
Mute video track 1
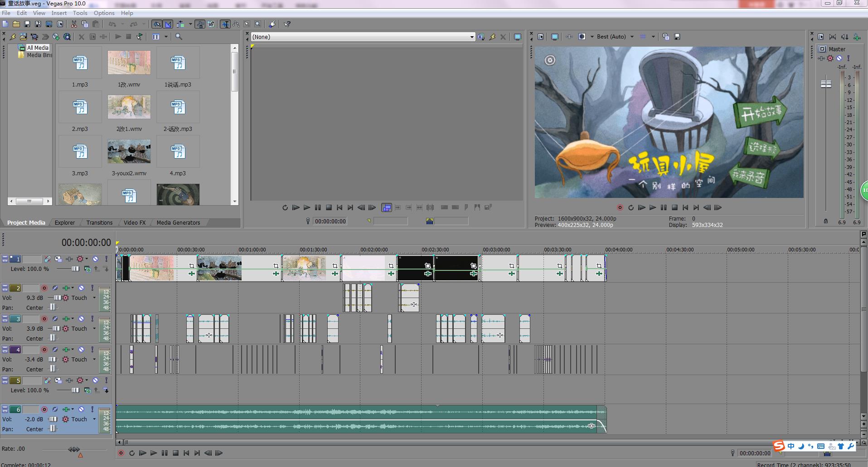click(96, 259)
